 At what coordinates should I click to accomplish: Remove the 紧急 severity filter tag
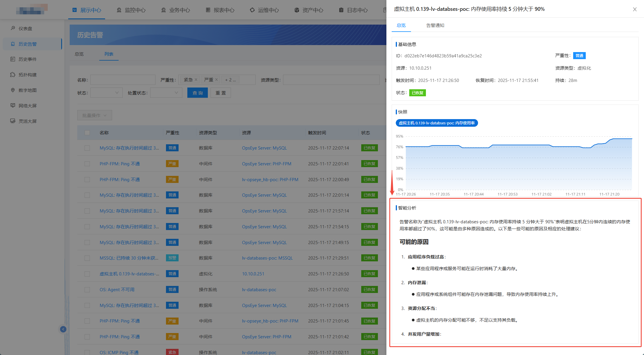(196, 80)
